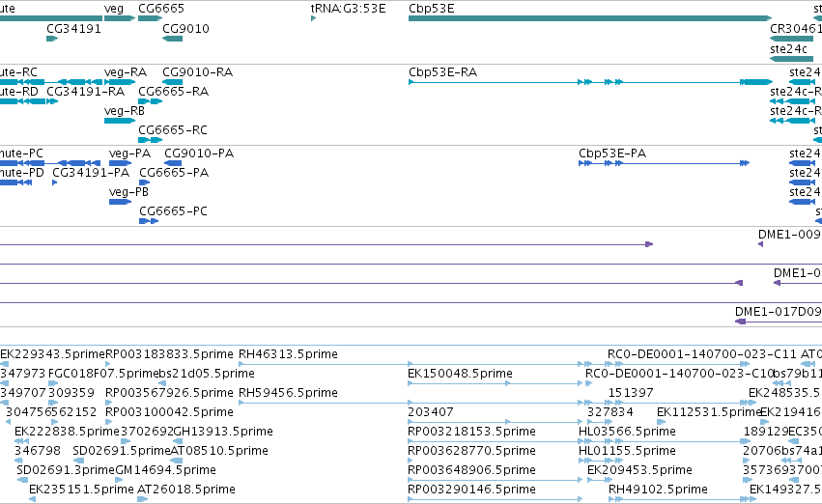
Task: Open the EK222838.5prime EST label
Action: (67, 432)
